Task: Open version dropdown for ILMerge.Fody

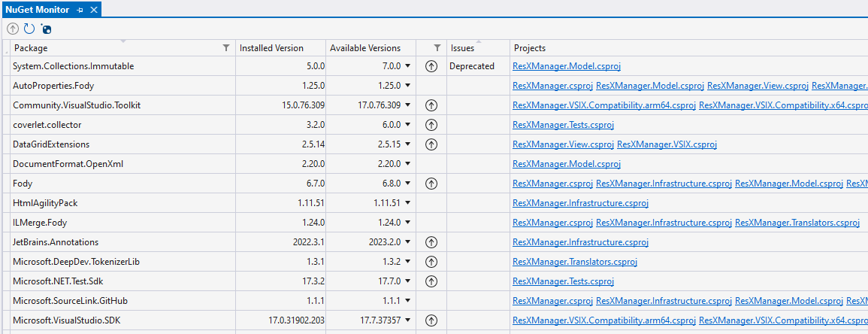Action: click(408, 223)
